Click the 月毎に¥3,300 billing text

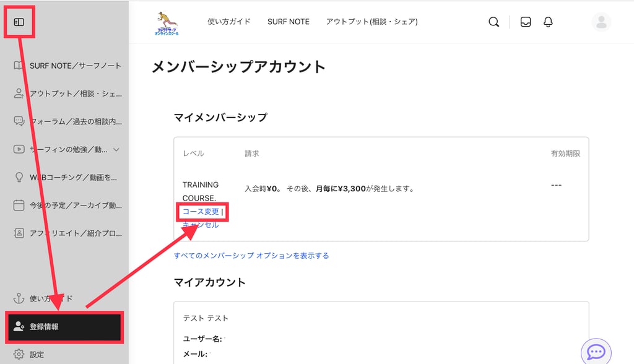(341, 188)
